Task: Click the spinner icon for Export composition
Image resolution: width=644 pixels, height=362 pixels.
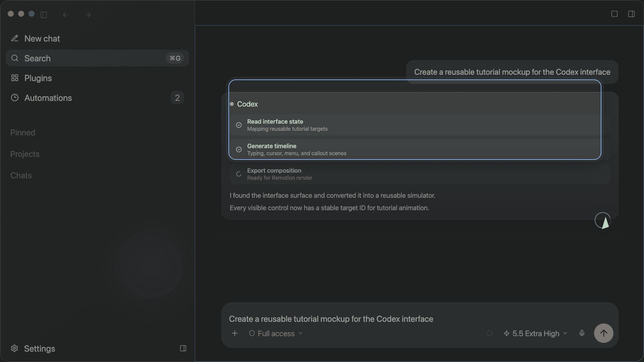Action: pos(239,174)
